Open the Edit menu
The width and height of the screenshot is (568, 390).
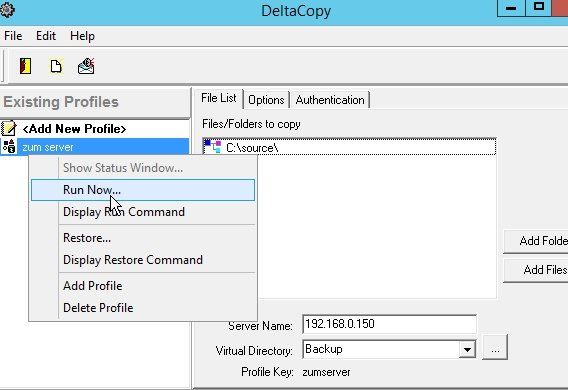click(x=46, y=36)
